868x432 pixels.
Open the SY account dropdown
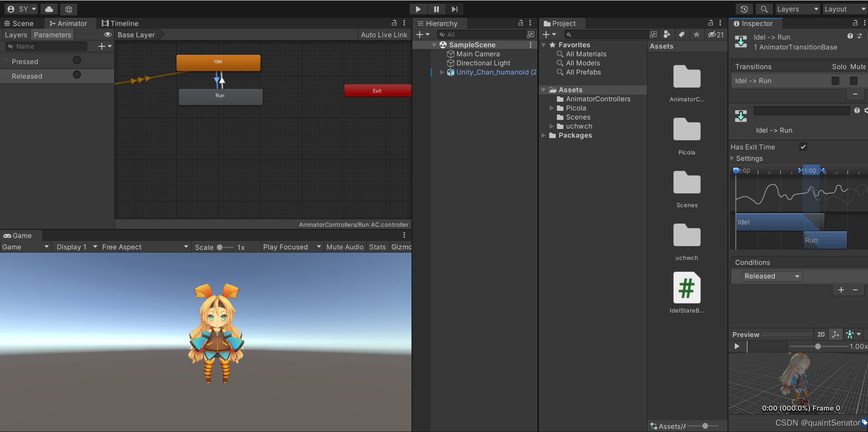[21, 9]
